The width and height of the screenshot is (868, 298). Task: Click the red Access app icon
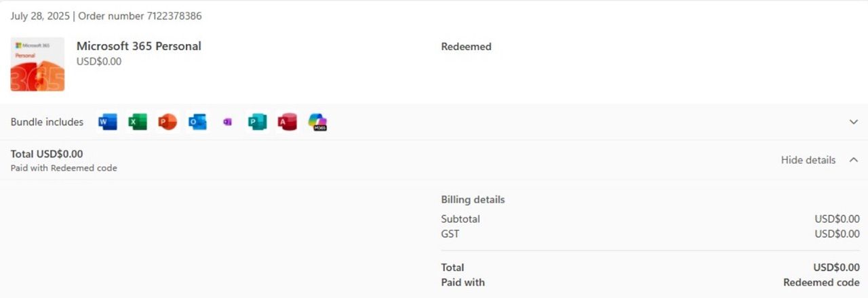click(287, 122)
